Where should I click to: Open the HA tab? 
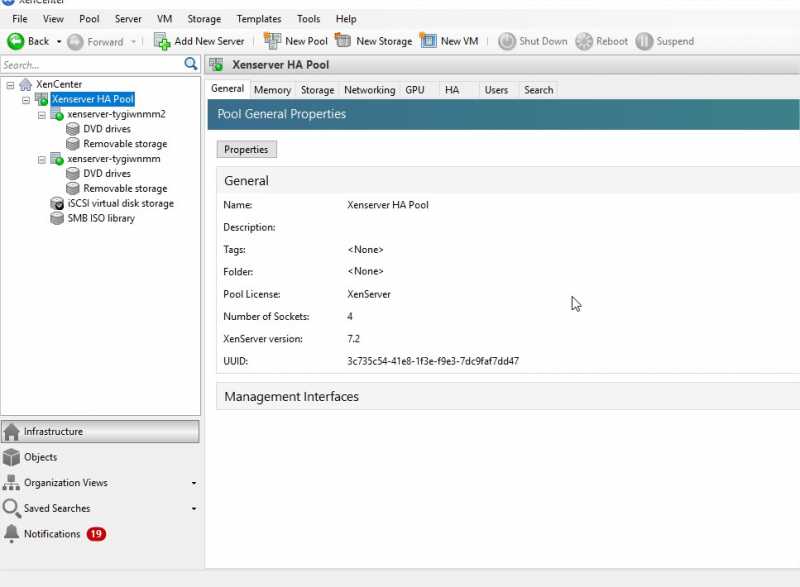click(x=452, y=90)
